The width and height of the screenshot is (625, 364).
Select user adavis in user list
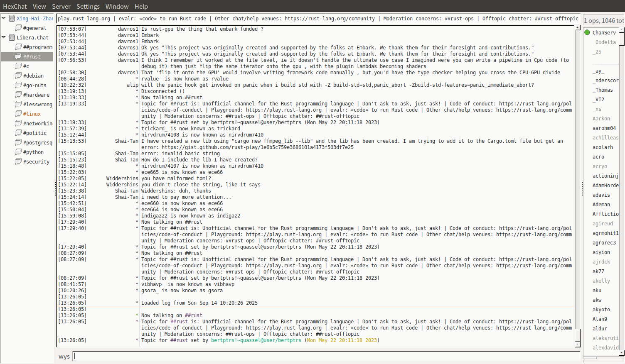tap(601, 195)
